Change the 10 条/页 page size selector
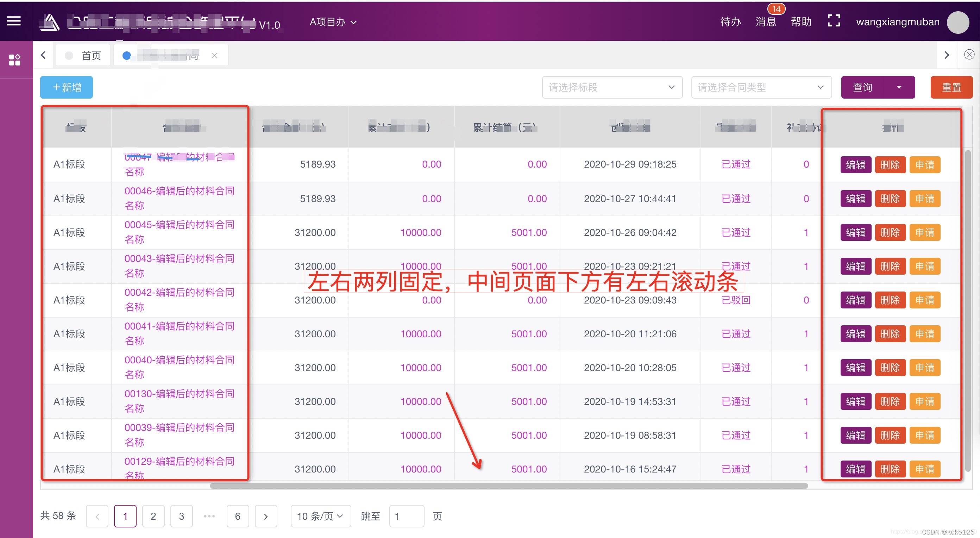The width and height of the screenshot is (980, 538). pos(320,516)
